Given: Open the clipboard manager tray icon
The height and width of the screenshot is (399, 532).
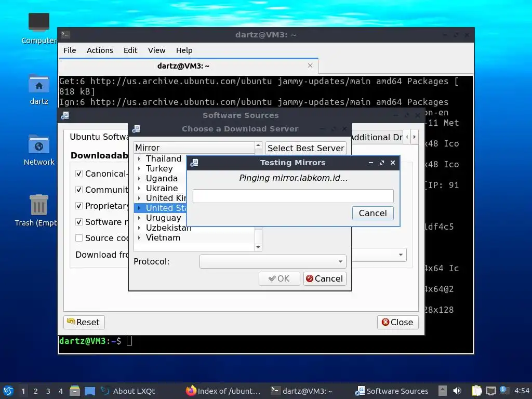Looking at the screenshot, I should coord(477,391).
